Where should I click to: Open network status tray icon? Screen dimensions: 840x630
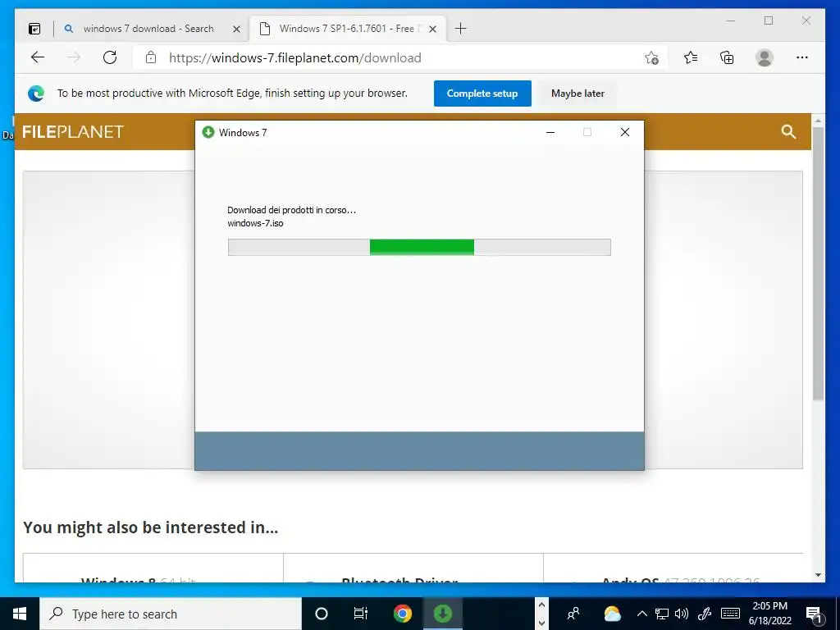click(x=662, y=614)
